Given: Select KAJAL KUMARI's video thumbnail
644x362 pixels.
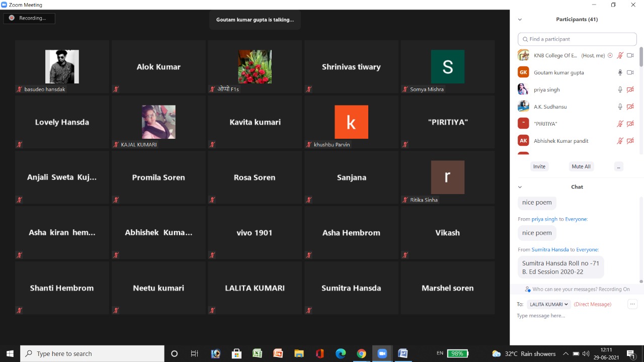Looking at the screenshot, I should tap(158, 122).
